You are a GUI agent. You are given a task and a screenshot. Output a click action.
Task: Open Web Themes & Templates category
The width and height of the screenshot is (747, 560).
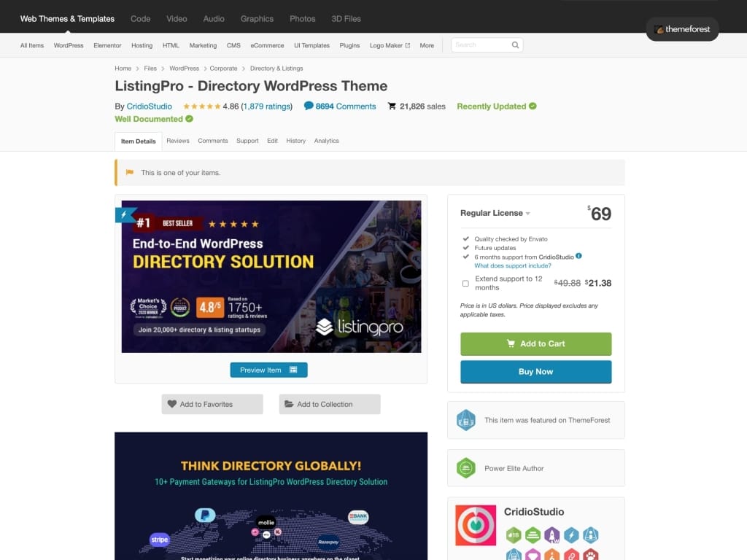click(x=67, y=19)
